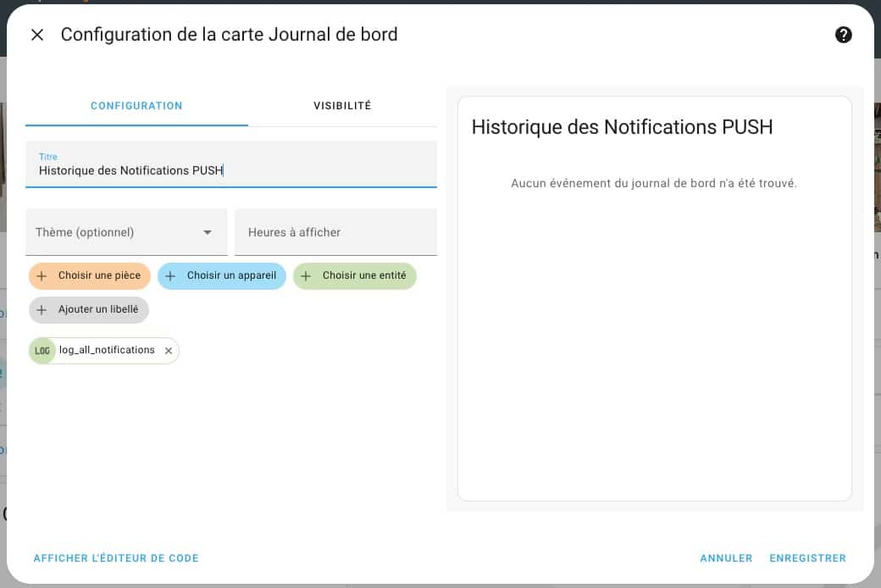Click the 'Aucun événement' message in preview

click(654, 183)
